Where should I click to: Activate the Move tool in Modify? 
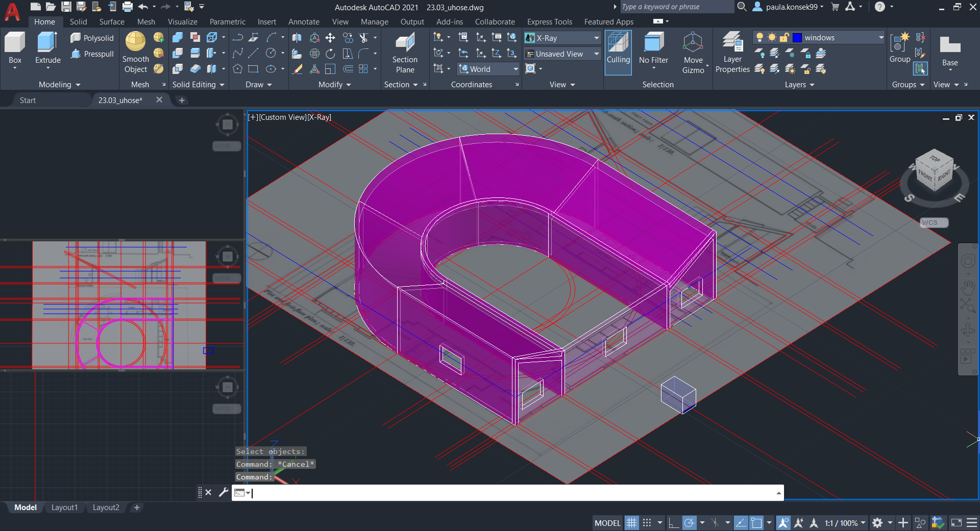[330, 38]
